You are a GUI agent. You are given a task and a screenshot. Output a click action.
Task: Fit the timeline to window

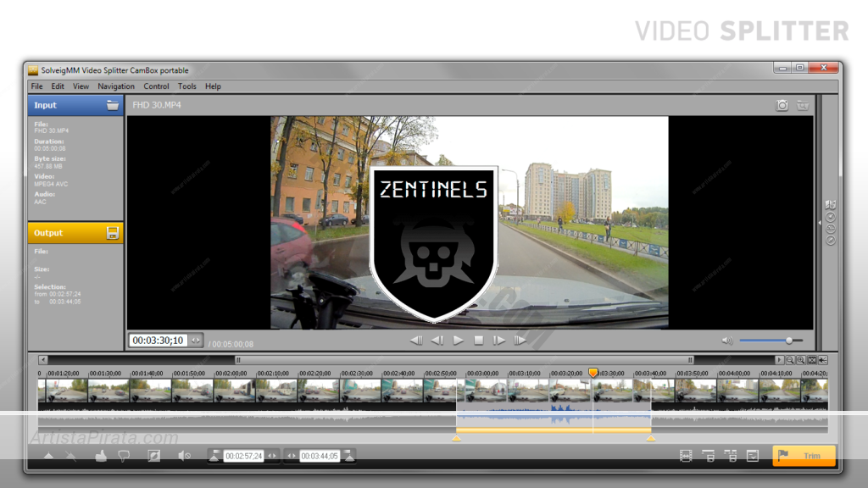[812, 360]
